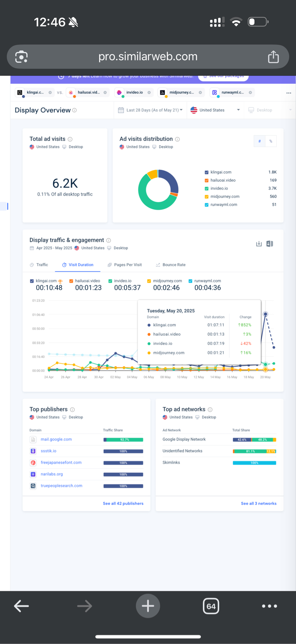Uncheck midjourney.com chart series
The height and width of the screenshot is (644, 296).
click(149, 281)
